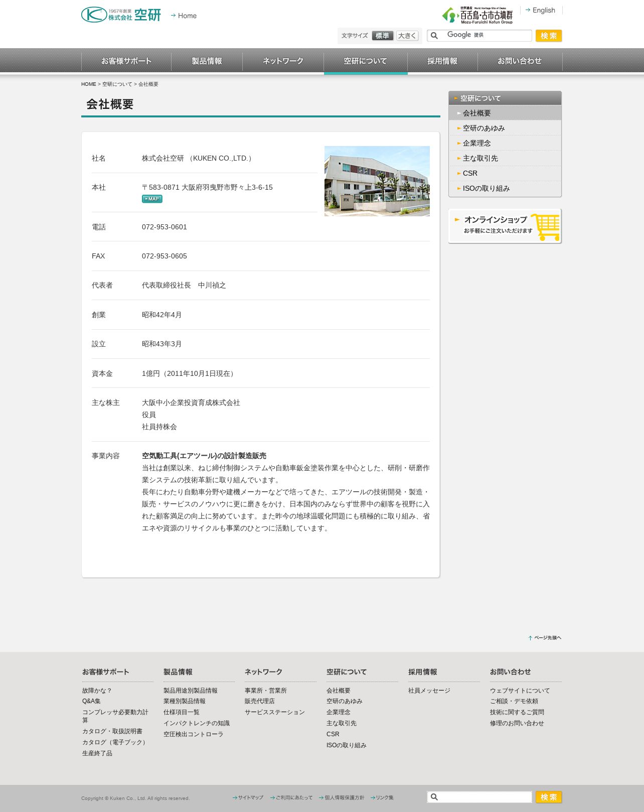This screenshot has height=812, width=644.
Task: Select 企業理念 in the sidebar
Action: click(x=505, y=144)
